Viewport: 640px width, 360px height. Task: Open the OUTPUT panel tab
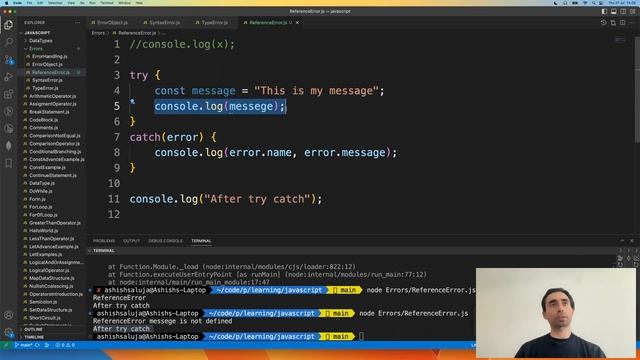[x=131, y=241]
